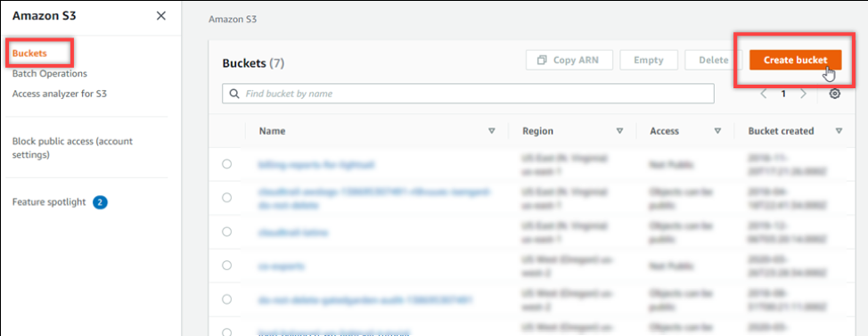
Task: Sort by the Access column arrow
Action: [x=717, y=131]
